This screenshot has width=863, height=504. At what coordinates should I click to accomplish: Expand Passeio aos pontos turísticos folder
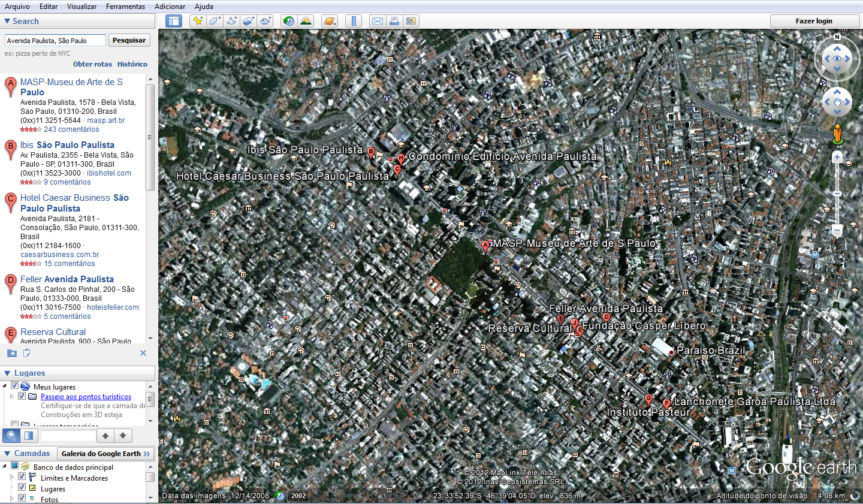[12, 396]
